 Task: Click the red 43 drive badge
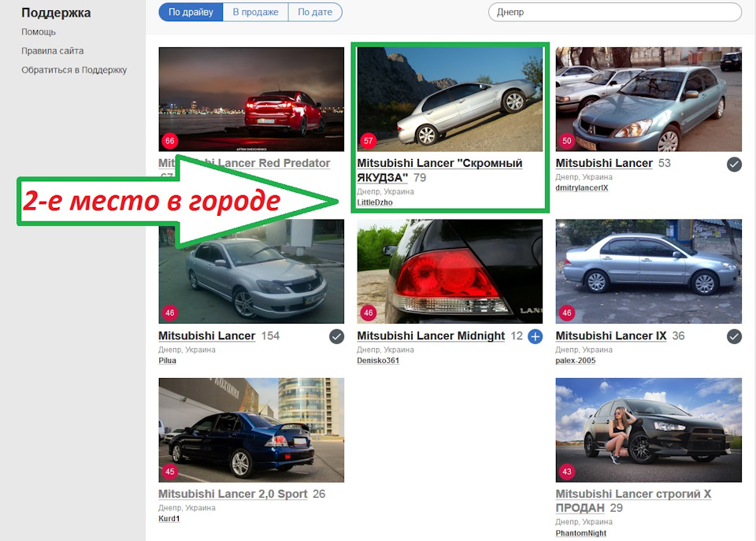[567, 471]
